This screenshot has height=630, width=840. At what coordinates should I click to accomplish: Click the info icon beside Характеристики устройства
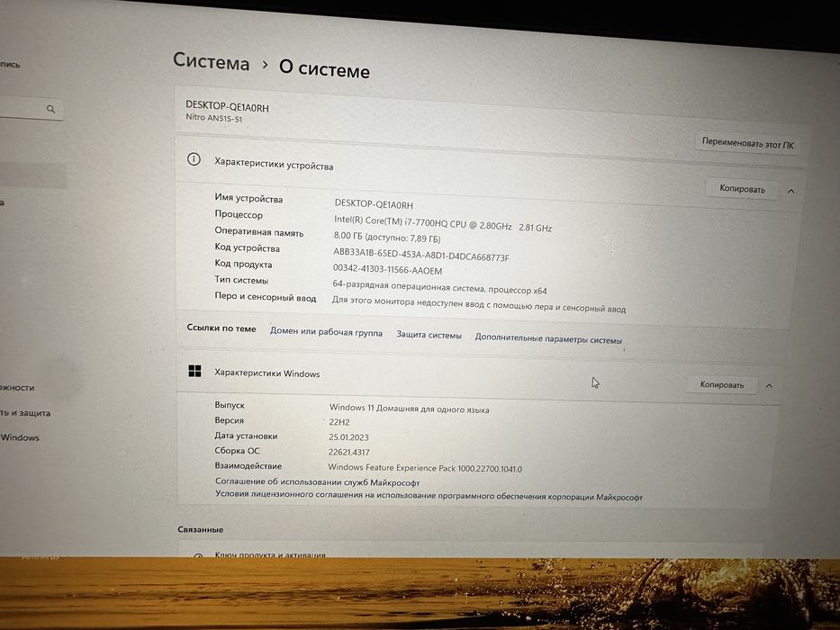[194, 159]
